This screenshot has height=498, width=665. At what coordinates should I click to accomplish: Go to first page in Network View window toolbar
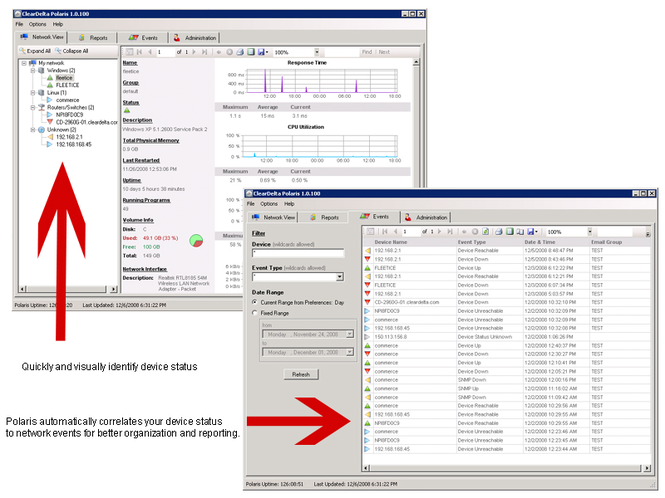coord(139,52)
